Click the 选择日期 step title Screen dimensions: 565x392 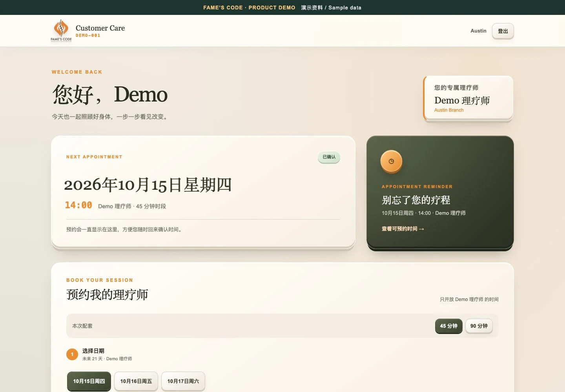(93, 351)
